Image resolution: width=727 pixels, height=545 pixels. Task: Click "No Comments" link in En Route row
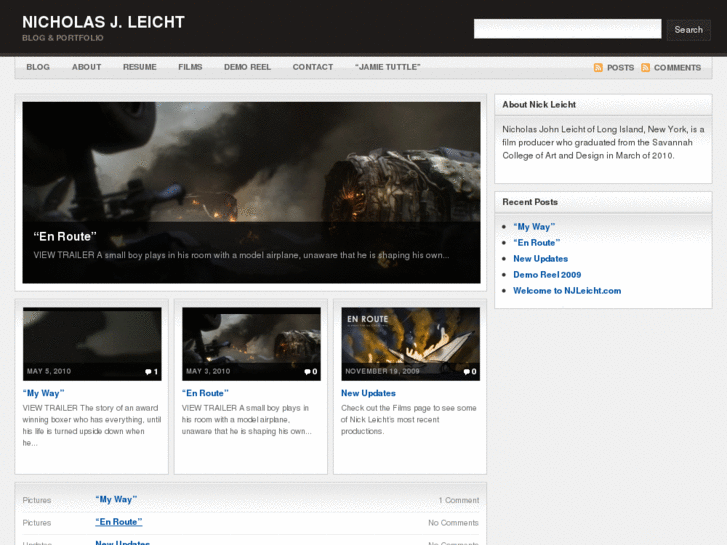tap(453, 523)
